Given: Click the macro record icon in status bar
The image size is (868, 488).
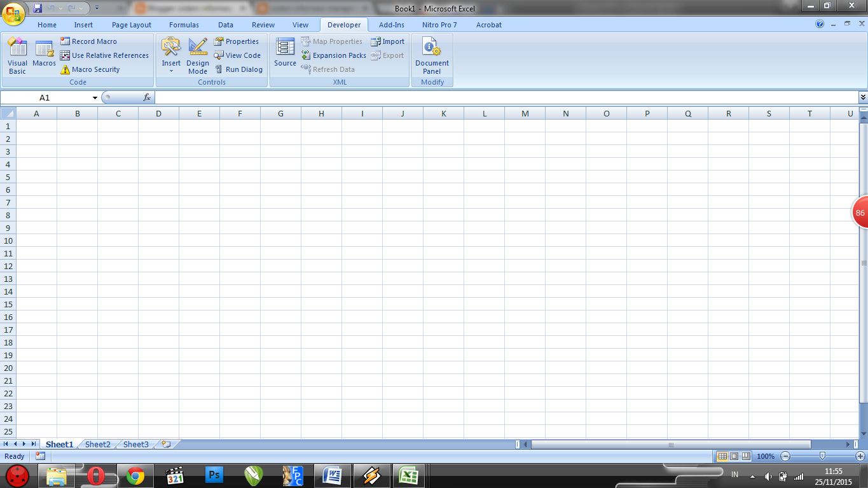Looking at the screenshot, I should pos(40,456).
